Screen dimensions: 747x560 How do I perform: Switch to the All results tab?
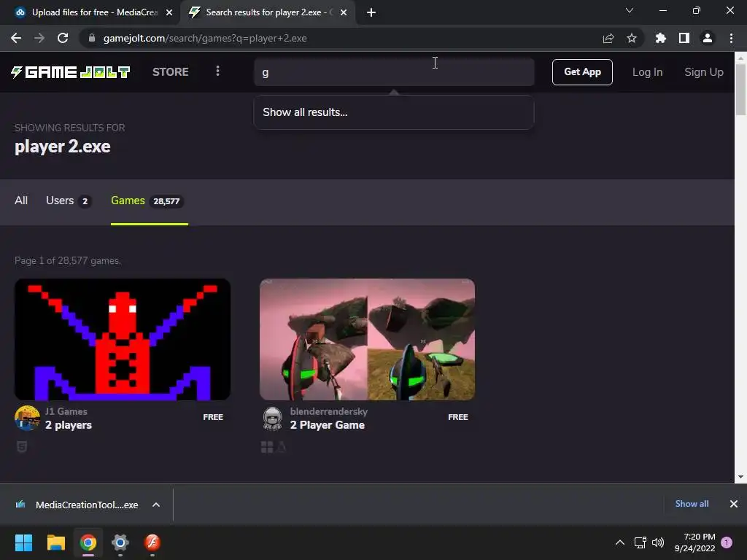[21, 201]
